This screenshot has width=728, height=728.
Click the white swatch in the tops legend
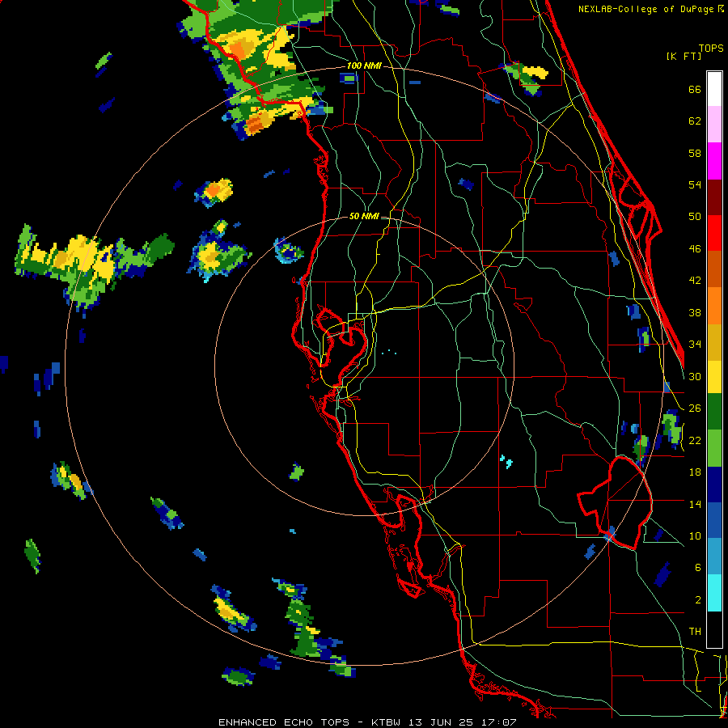click(714, 89)
